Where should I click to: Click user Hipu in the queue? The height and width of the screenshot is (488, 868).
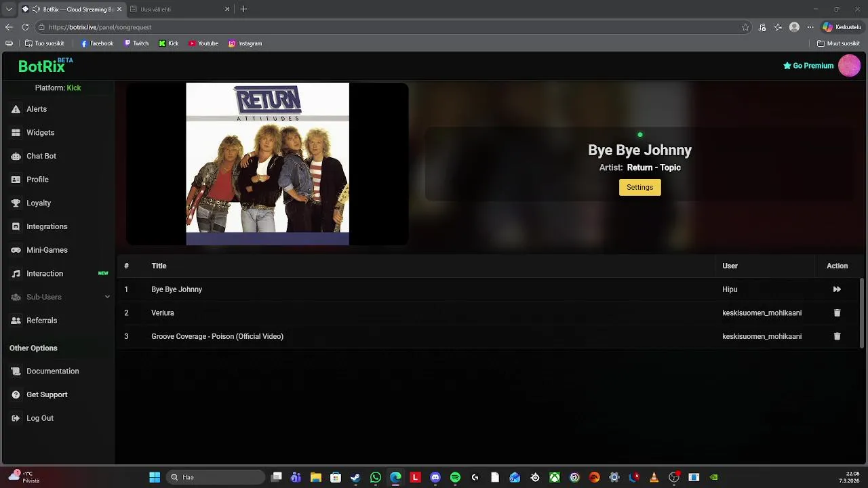tap(730, 289)
